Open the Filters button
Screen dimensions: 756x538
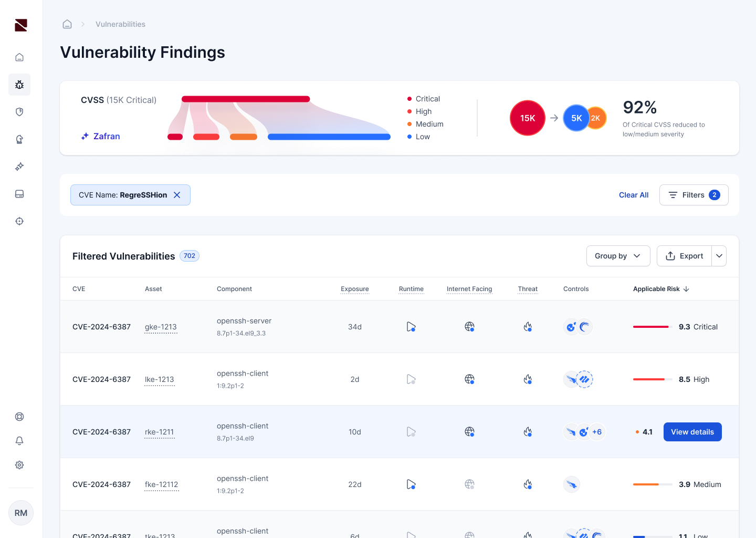pos(693,195)
